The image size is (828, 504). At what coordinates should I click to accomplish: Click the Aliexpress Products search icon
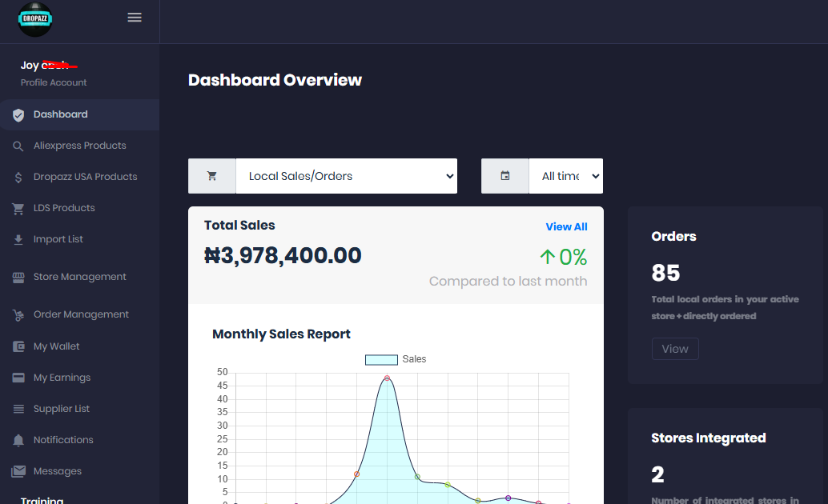tap(18, 146)
